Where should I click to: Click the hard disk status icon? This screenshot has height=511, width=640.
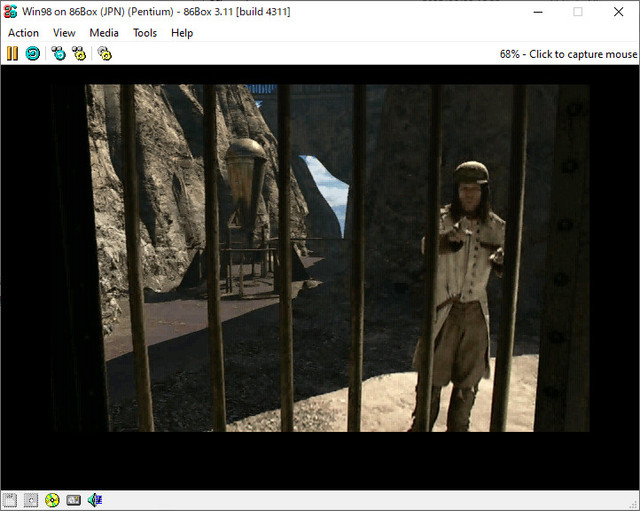73,500
